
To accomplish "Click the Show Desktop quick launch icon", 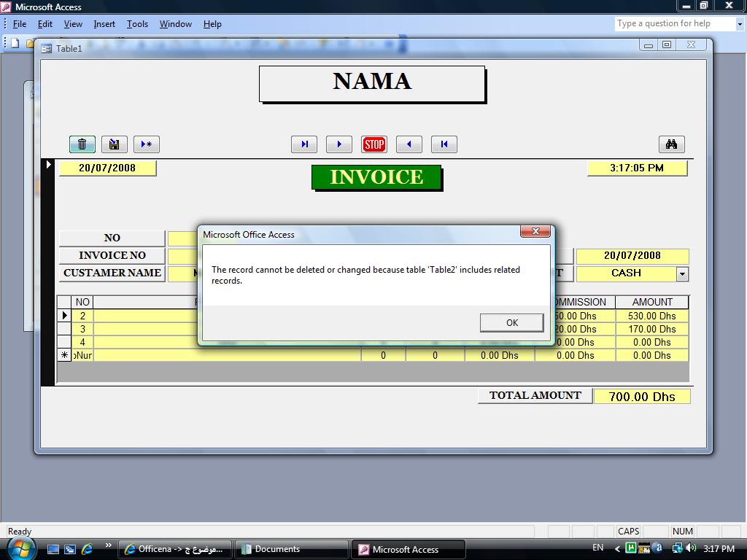I will [x=53, y=550].
